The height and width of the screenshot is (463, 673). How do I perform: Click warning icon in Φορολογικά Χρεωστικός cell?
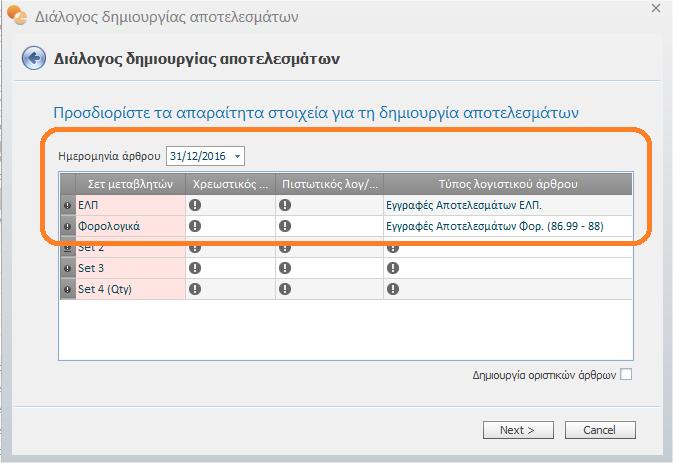tap(195, 226)
